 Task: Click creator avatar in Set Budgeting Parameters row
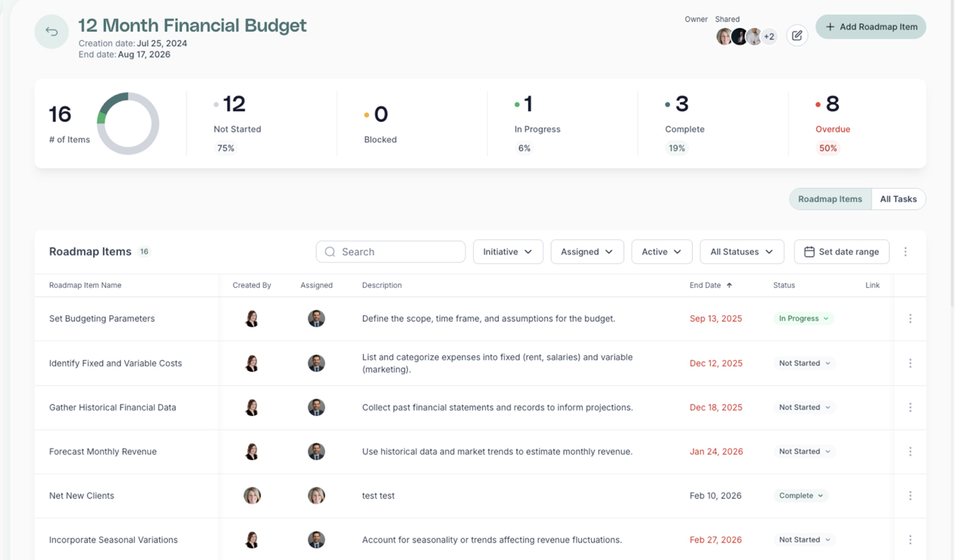coord(252,319)
